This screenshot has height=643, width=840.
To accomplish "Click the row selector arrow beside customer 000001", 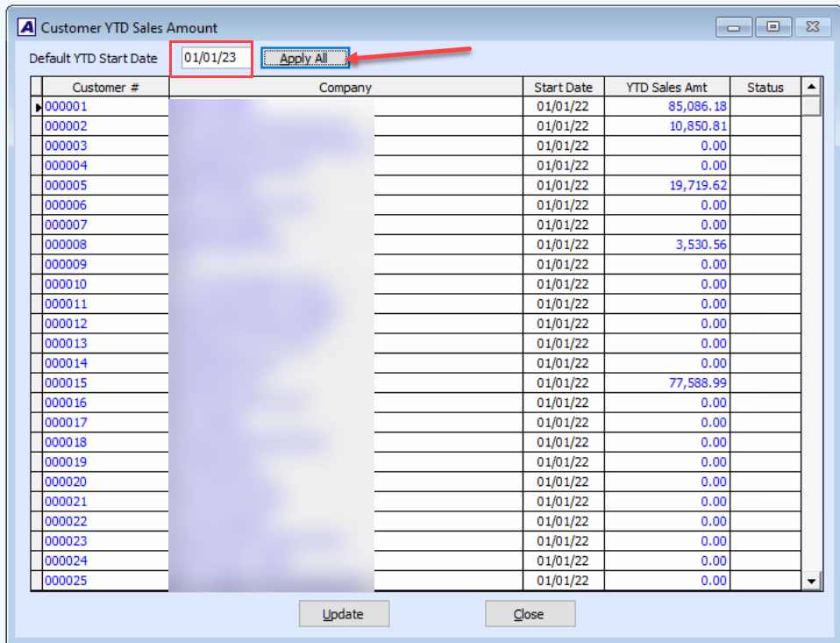I will tap(37, 105).
